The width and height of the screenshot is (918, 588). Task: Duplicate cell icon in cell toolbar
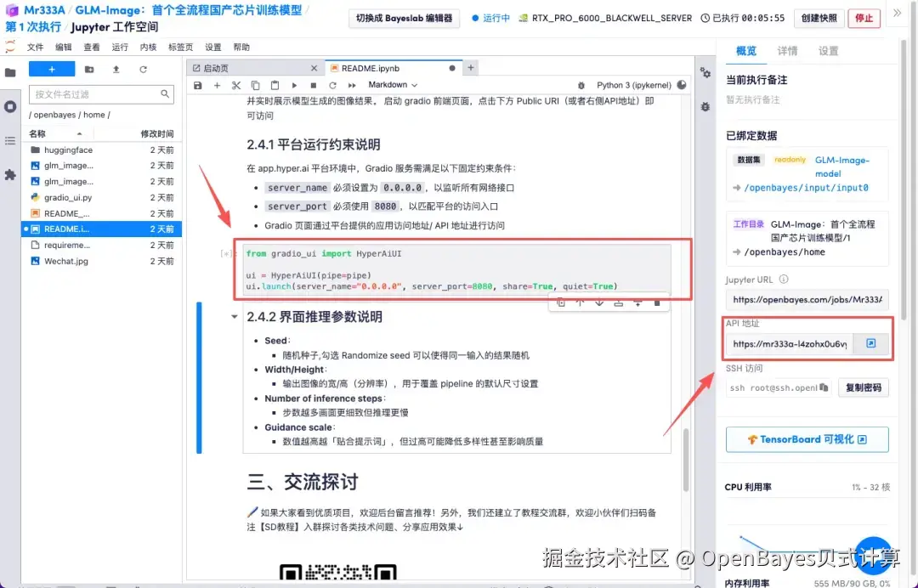[x=561, y=302]
